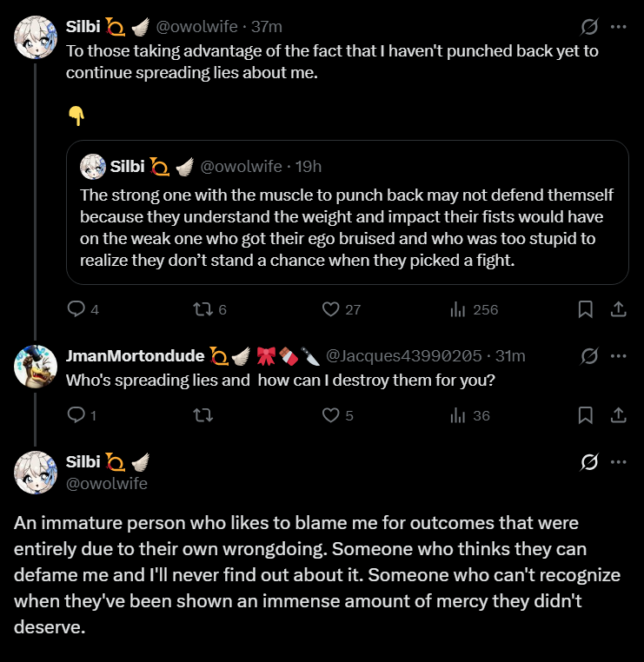The width and height of the screenshot is (644, 662).
Task: Open more options on Silbi's bottom reply
Action: pyautogui.click(x=618, y=462)
